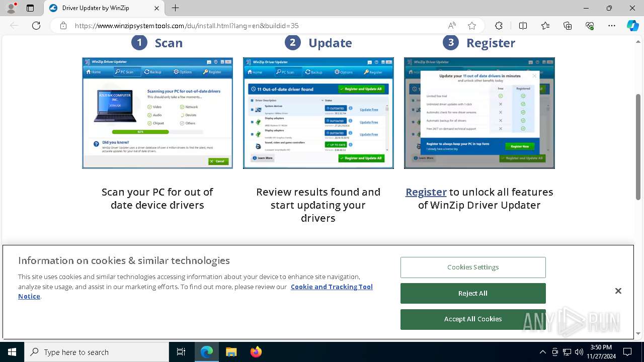Open the tab actions menu icon

coord(30,8)
